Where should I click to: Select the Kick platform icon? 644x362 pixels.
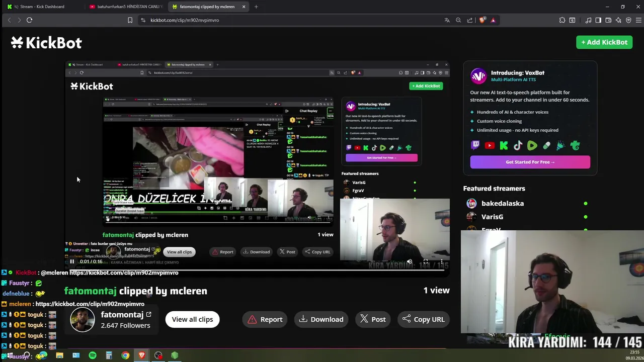point(504,146)
